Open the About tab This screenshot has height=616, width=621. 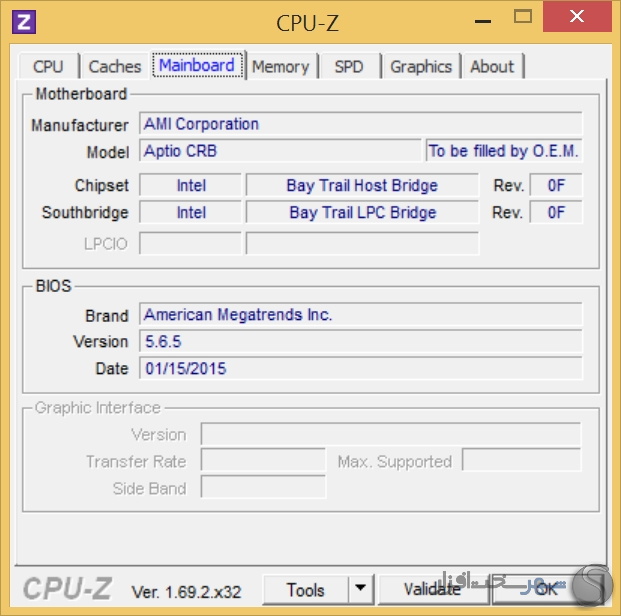coord(492,67)
